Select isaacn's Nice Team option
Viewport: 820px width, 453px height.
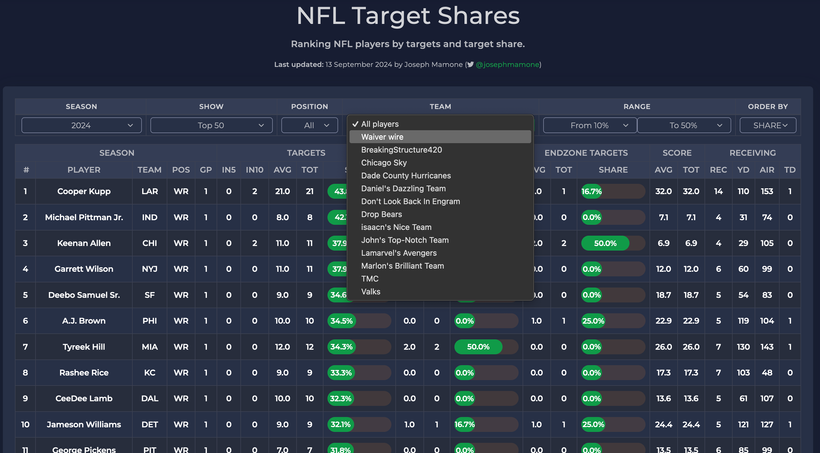440,227
